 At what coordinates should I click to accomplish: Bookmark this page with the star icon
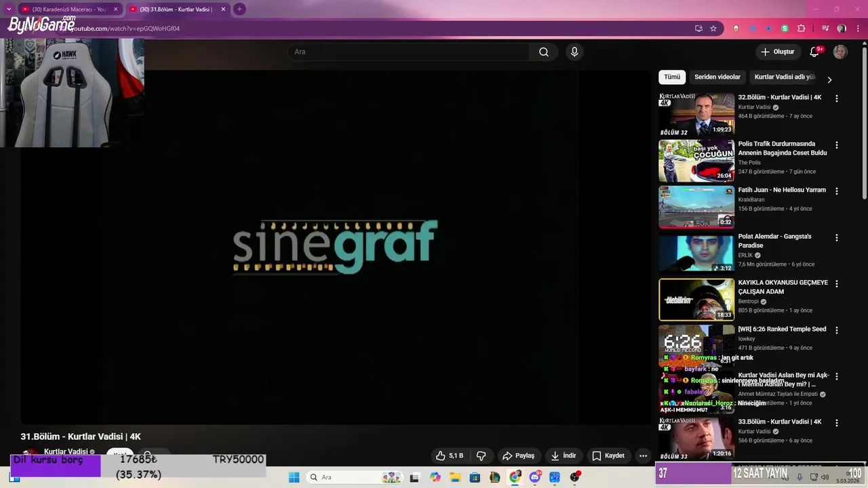[713, 28]
